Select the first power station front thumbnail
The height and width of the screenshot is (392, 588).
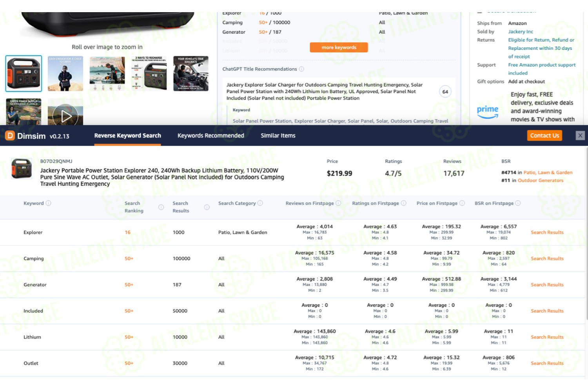tap(24, 74)
